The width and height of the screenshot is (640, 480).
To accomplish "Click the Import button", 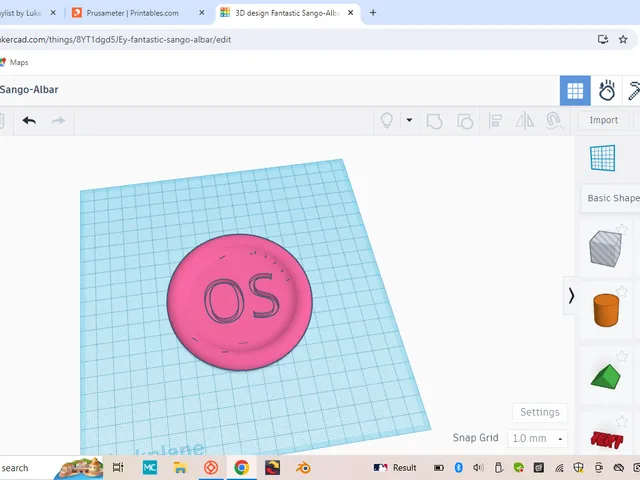I will tap(603, 120).
